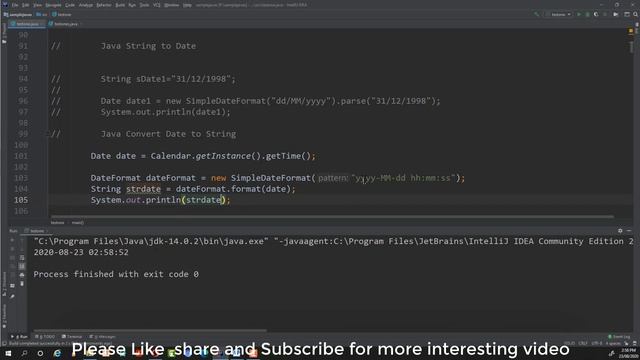Click Run with Coverage icon
The width and height of the screenshot is (640, 360).
[x=596, y=14]
